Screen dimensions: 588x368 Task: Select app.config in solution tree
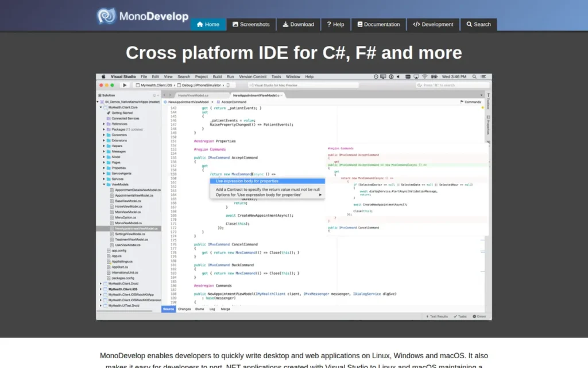click(117, 251)
